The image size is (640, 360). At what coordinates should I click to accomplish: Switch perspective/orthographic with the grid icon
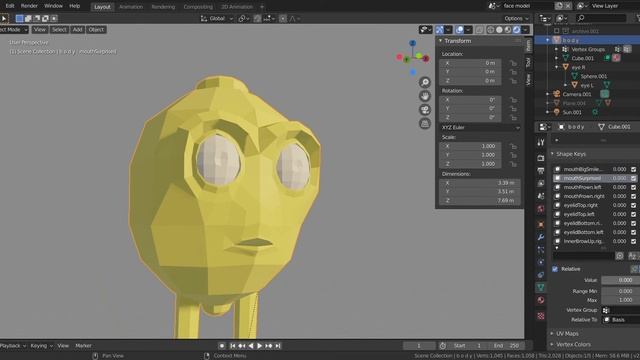pos(424,123)
